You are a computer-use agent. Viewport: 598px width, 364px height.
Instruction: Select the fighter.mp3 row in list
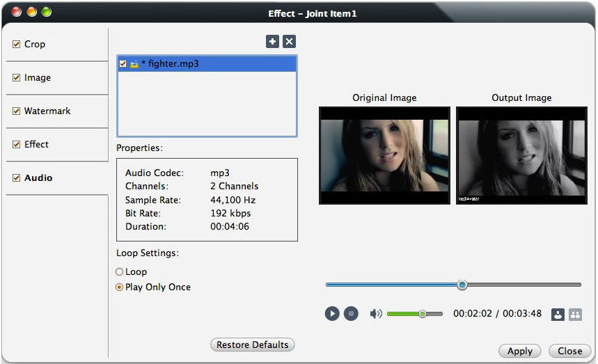click(x=207, y=64)
